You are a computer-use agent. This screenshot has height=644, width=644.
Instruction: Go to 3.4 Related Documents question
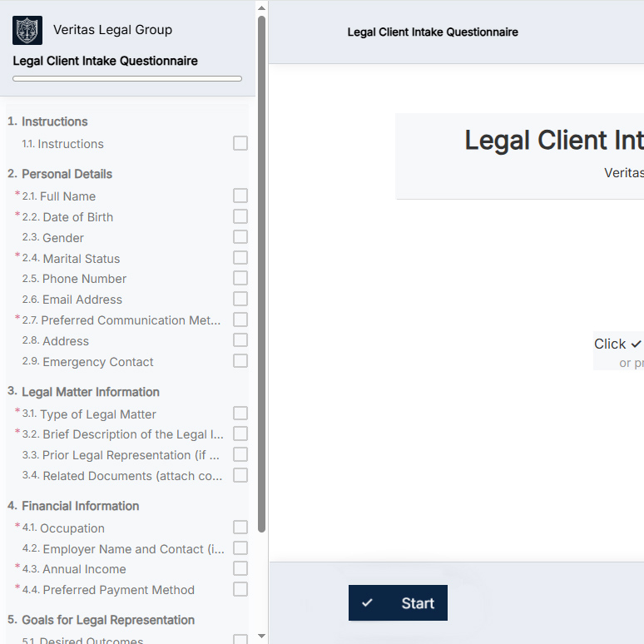pos(122,476)
